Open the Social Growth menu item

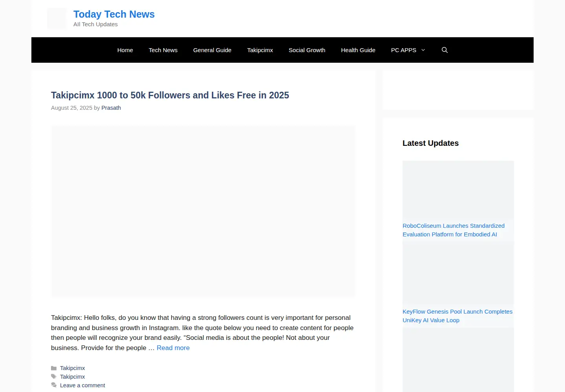tap(307, 50)
